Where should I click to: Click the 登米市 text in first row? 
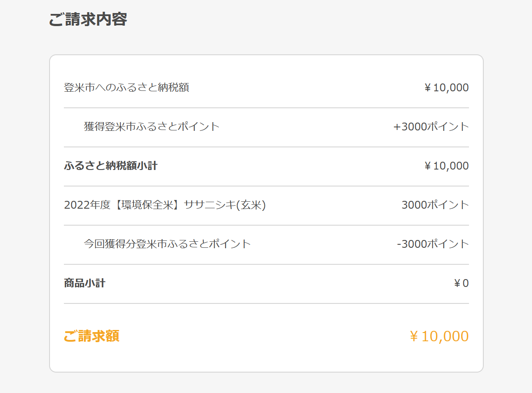pyautogui.click(x=80, y=88)
